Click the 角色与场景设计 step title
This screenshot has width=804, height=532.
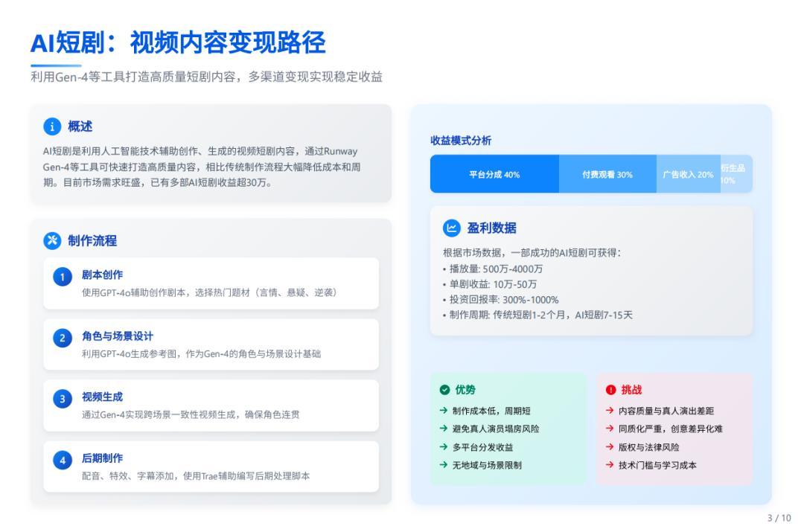(118, 336)
